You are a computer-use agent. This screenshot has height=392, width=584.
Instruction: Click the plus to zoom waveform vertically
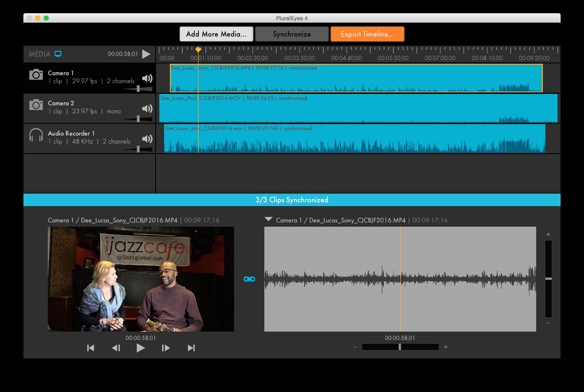tap(548, 235)
